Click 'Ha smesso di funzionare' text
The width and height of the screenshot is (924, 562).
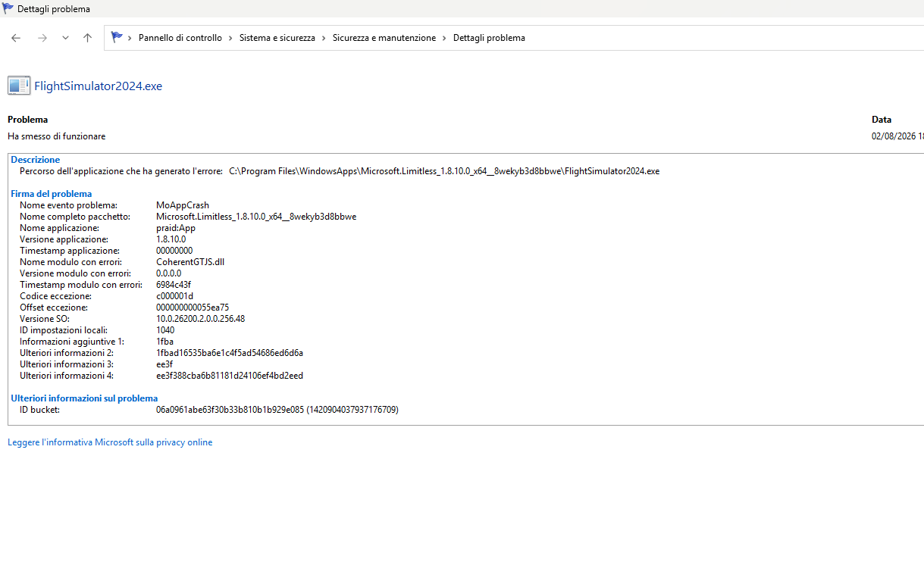[x=57, y=136]
